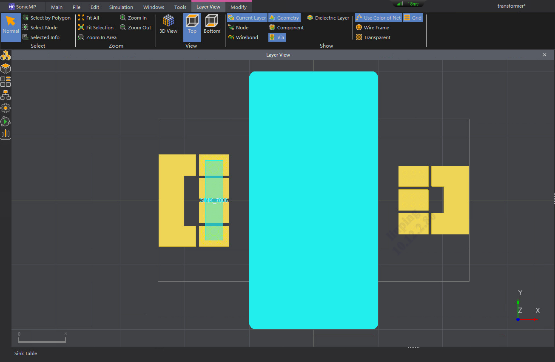Toggle Via display
The height and width of the screenshot is (362, 555).
(x=277, y=37)
